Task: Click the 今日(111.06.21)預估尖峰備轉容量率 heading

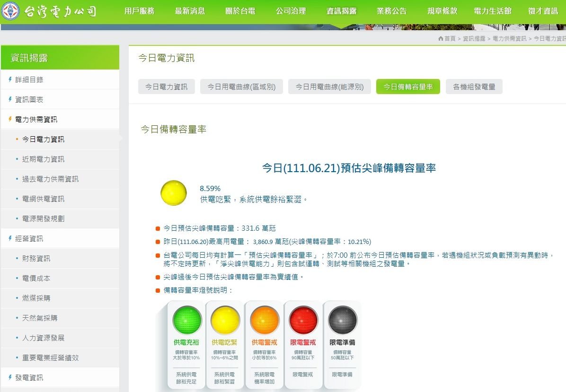Action: 349,168
